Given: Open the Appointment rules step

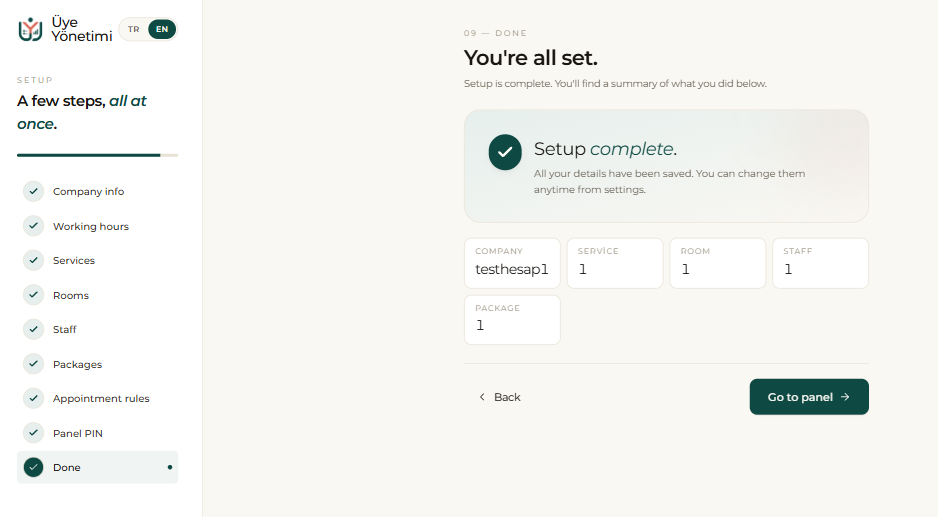Looking at the screenshot, I should click(98, 399).
